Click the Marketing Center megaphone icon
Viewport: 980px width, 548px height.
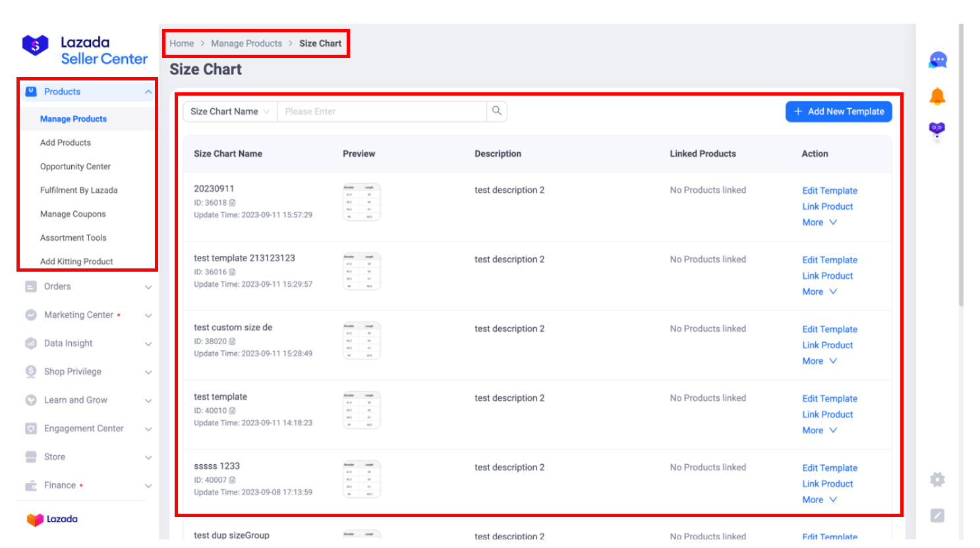click(31, 315)
